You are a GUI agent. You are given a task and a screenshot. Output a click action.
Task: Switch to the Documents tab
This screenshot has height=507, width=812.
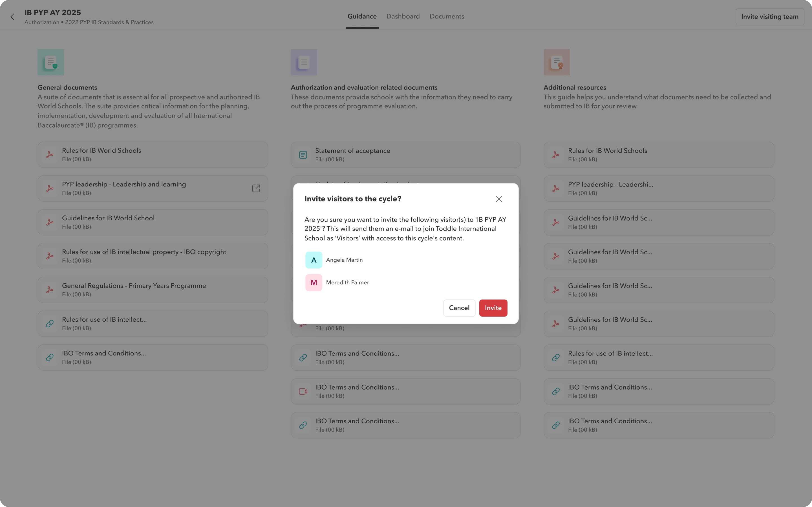(x=447, y=16)
